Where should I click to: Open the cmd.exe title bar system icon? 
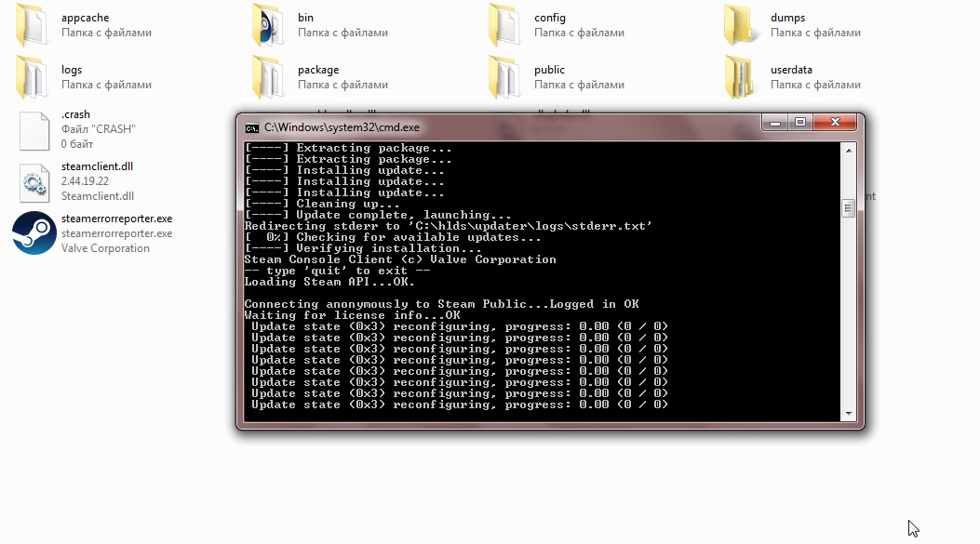point(252,128)
